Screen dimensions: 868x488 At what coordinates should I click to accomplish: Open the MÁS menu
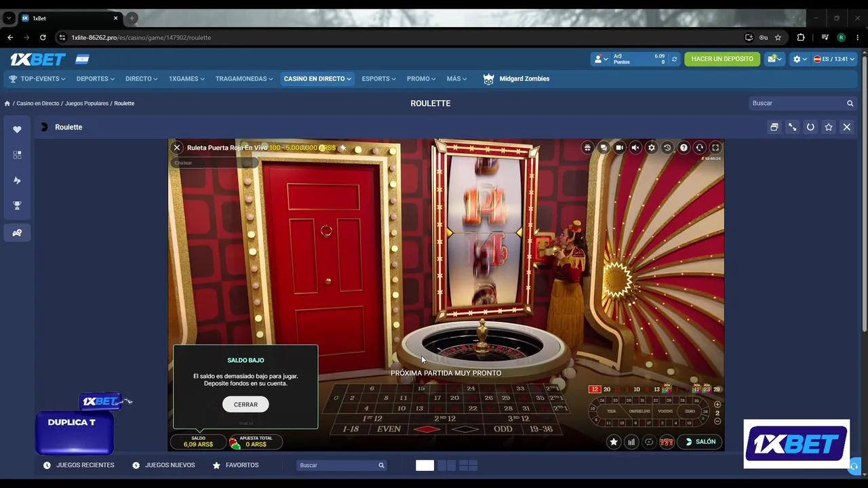click(x=456, y=79)
